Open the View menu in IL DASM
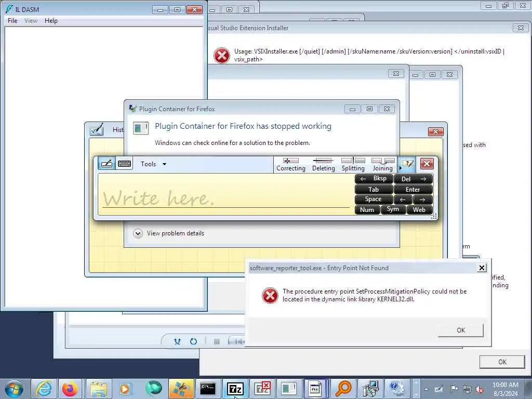The image size is (532, 399). coord(31,21)
